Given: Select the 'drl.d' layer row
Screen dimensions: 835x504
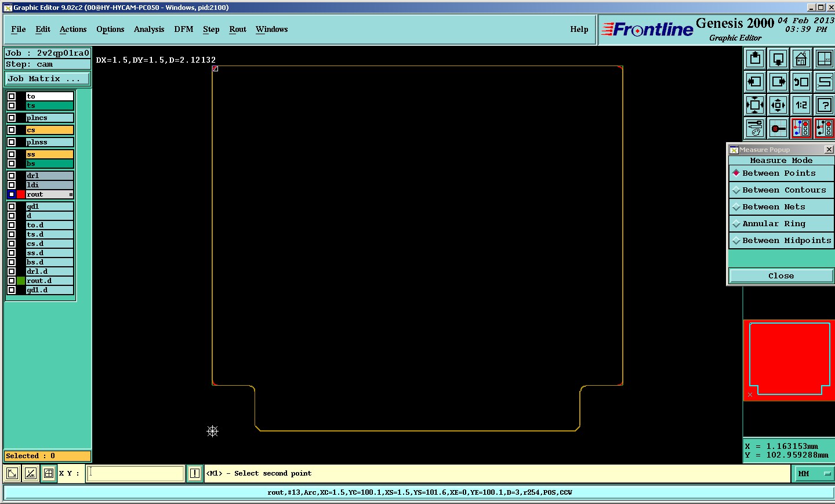Looking at the screenshot, I should 50,271.
